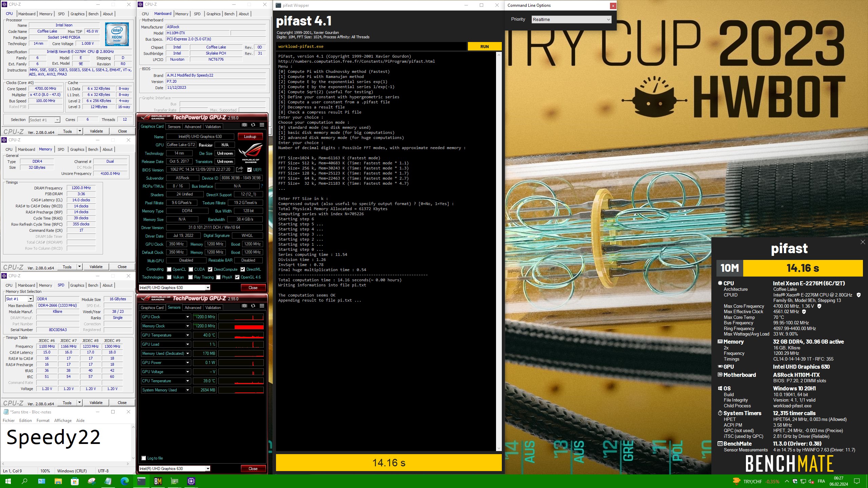Click the ROG logo in GPU-Z
Viewport: 868px width, 488px height.
click(x=251, y=152)
